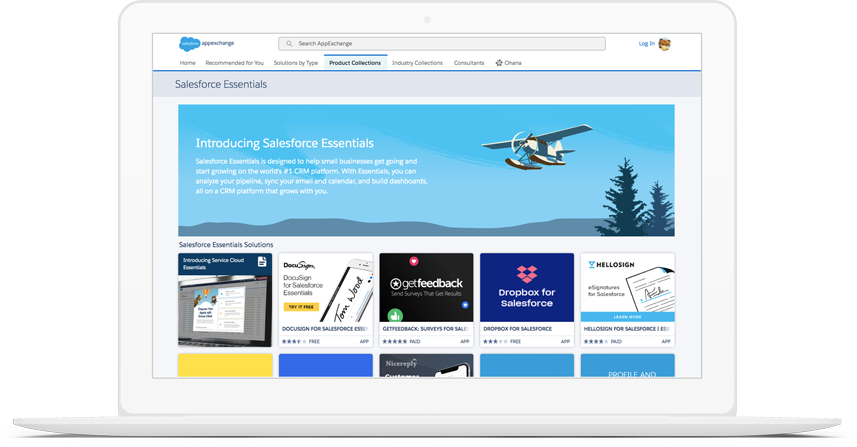Click the Dropbox logo icon
Screen dimensions: 857x447
(527, 274)
